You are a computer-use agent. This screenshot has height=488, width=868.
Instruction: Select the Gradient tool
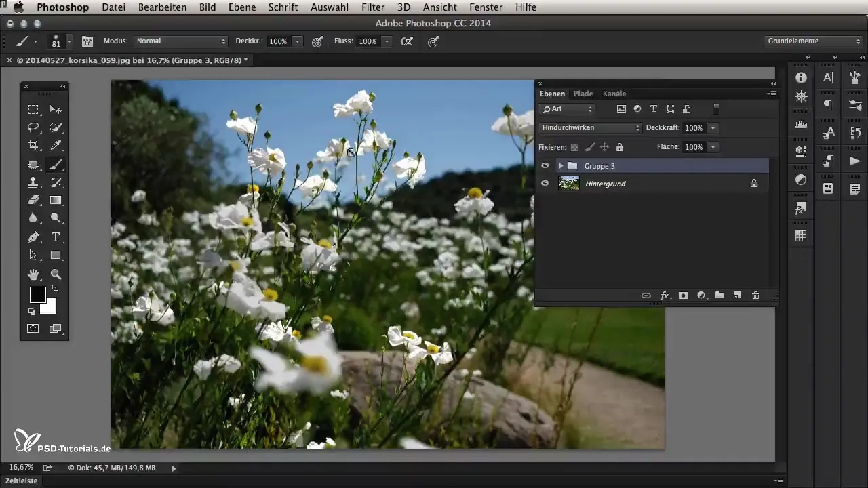click(56, 200)
